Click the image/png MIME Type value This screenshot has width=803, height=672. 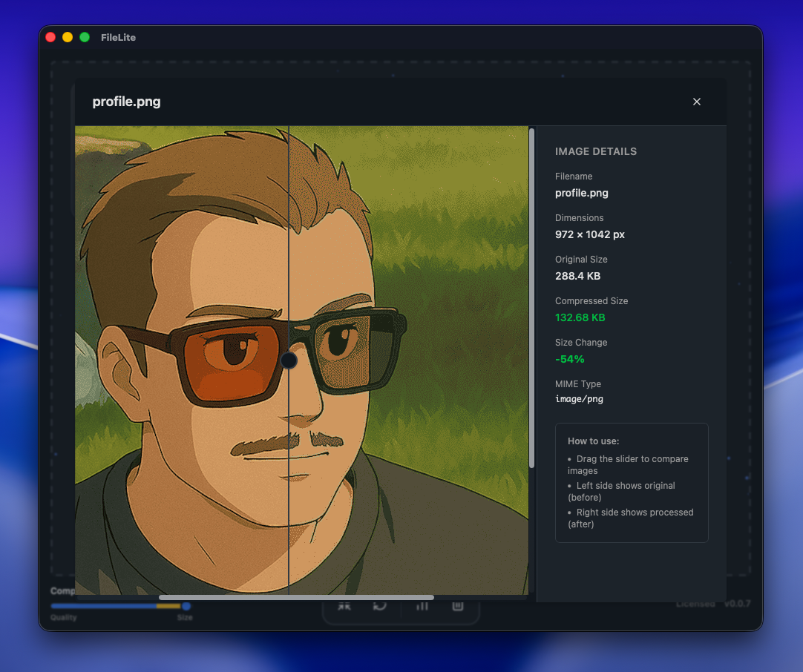point(580,398)
